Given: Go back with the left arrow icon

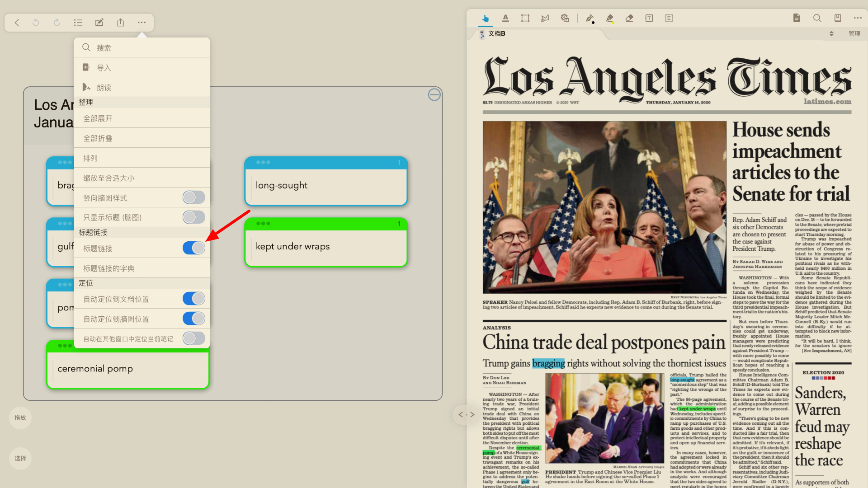Looking at the screenshot, I should coord(17,22).
